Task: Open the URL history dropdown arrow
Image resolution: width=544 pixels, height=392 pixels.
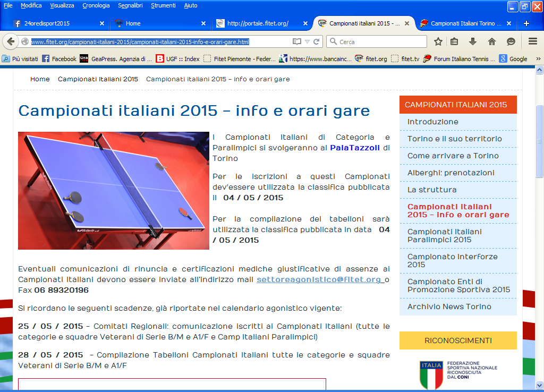Action: click(307, 41)
